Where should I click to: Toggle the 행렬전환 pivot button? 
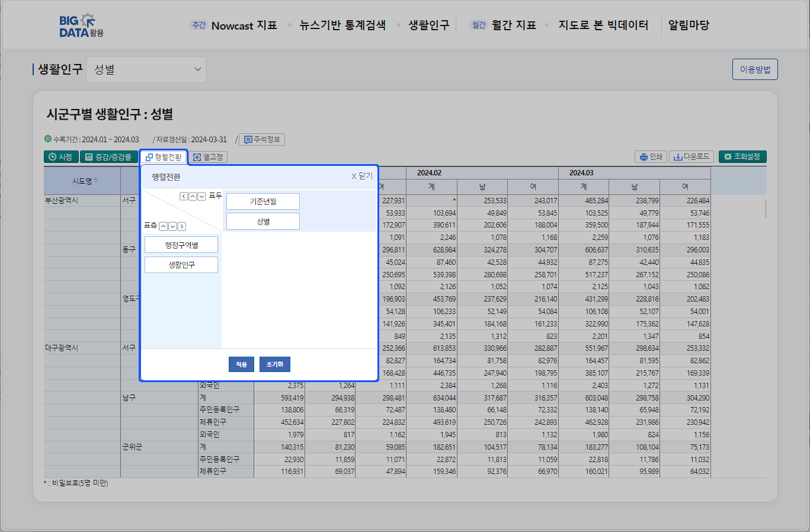tap(164, 157)
